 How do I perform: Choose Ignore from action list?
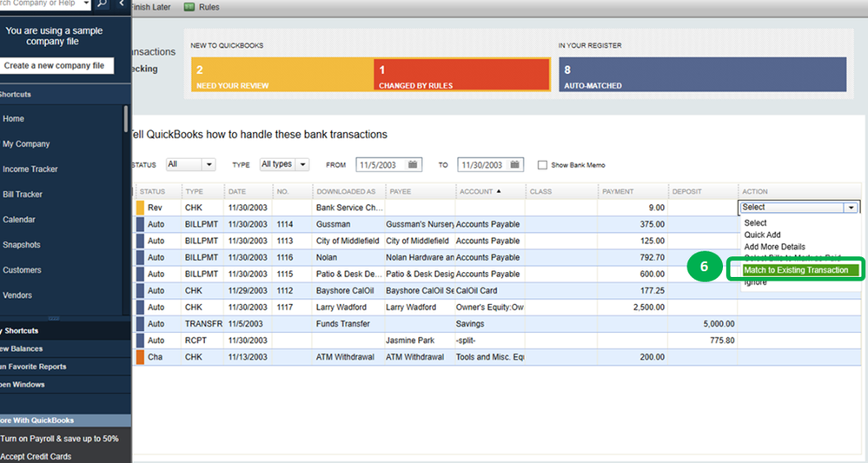pyautogui.click(x=756, y=282)
